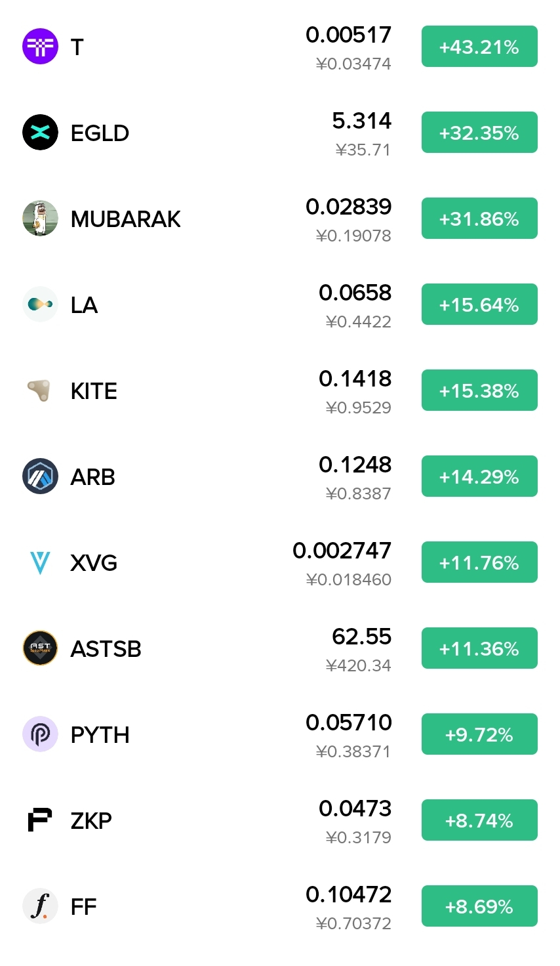The height and width of the screenshot is (966, 560).
Task: Tap the purple T token icon
Action: [40, 47]
